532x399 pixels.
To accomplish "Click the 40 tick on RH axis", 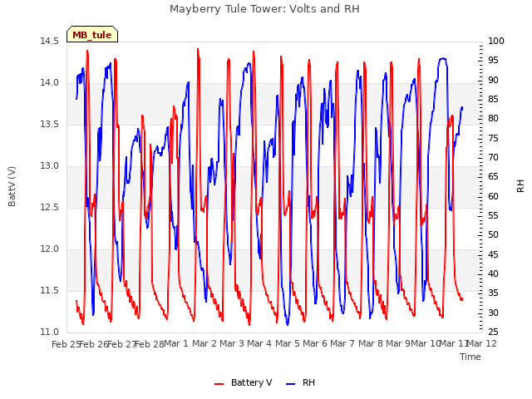I will tap(493, 273).
